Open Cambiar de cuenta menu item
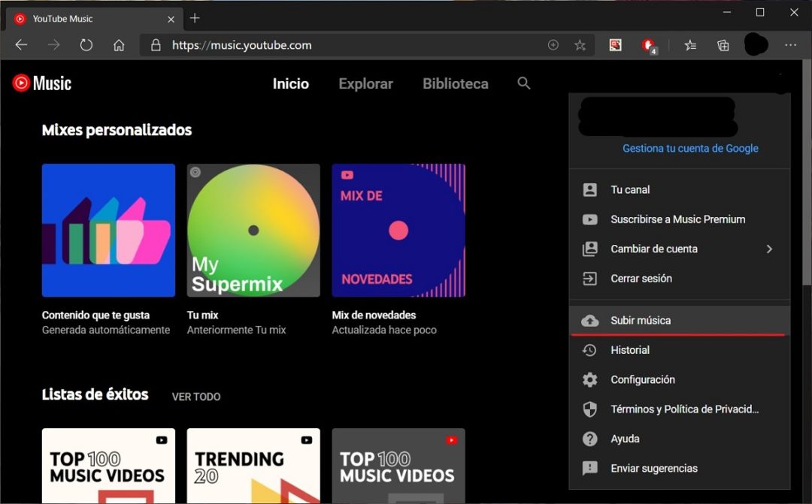Image resolution: width=812 pixels, height=504 pixels. 680,249
